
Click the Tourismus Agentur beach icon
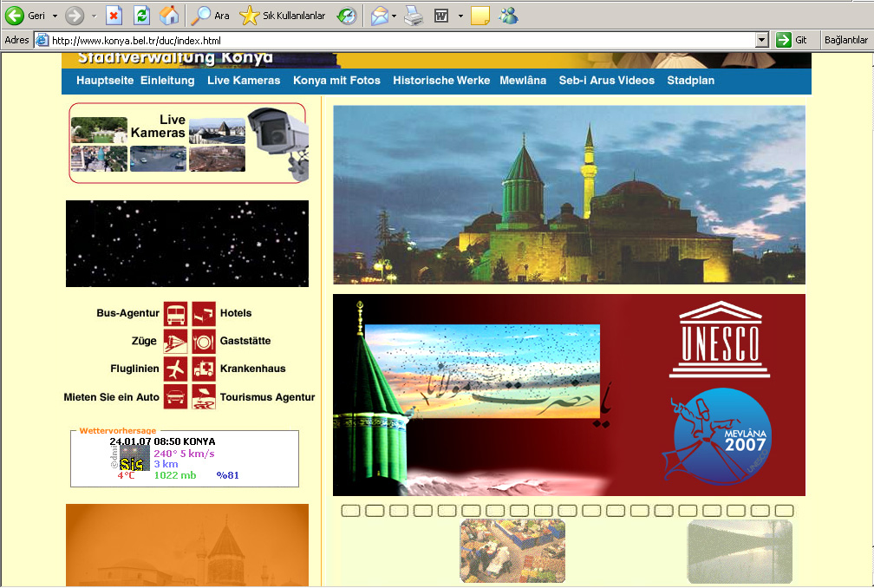(204, 397)
